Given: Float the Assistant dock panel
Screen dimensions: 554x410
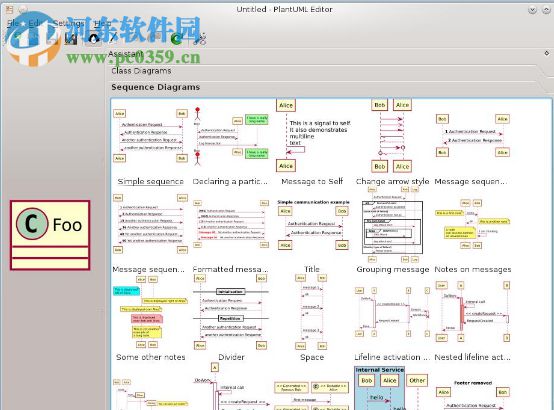Looking at the screenshot, I should tap(547, 53).
